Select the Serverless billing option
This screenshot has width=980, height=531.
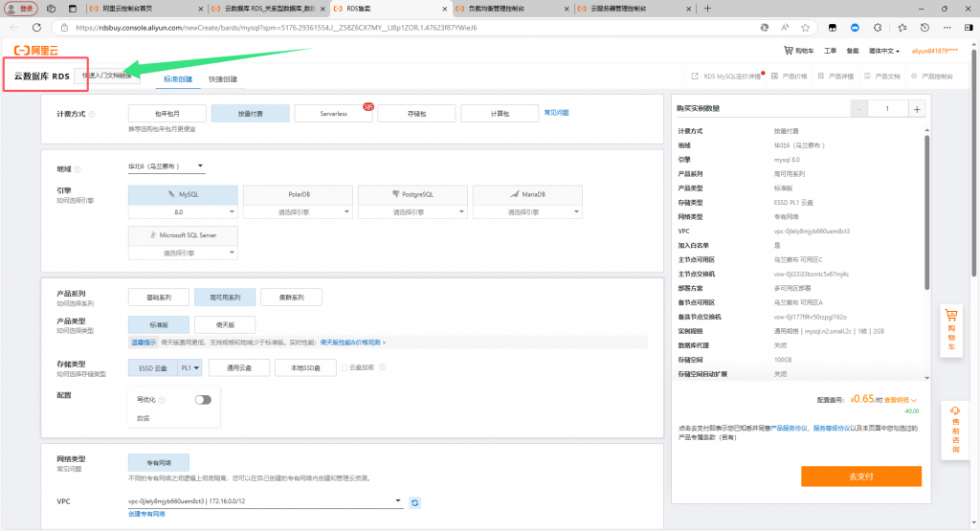(334, 113)
